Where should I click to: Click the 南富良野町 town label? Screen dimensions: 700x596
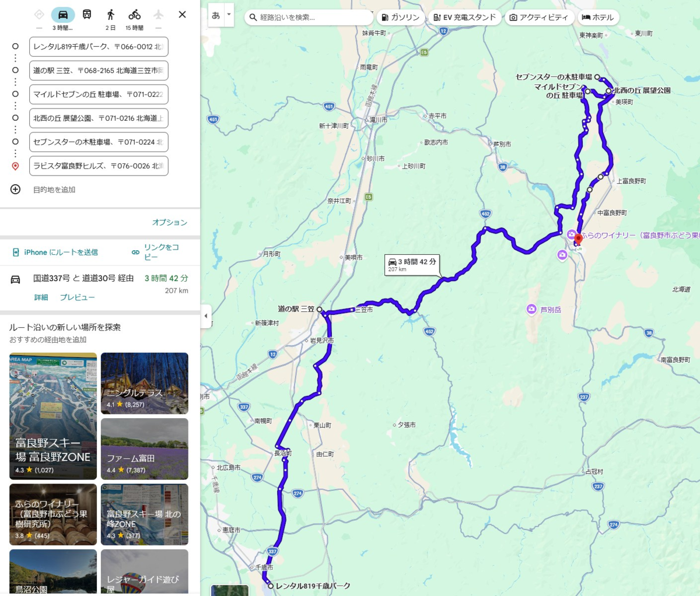(675, 360)
